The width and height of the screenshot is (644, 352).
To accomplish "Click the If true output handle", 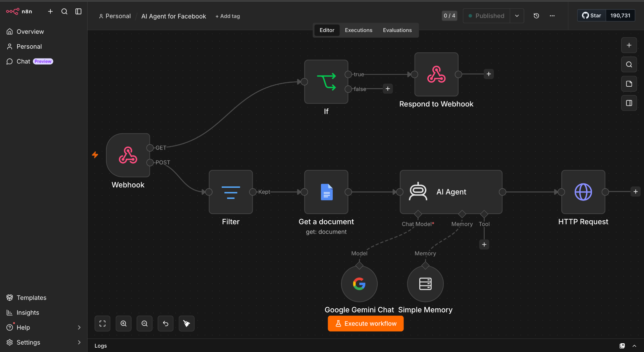I will [x=348, y=74].
